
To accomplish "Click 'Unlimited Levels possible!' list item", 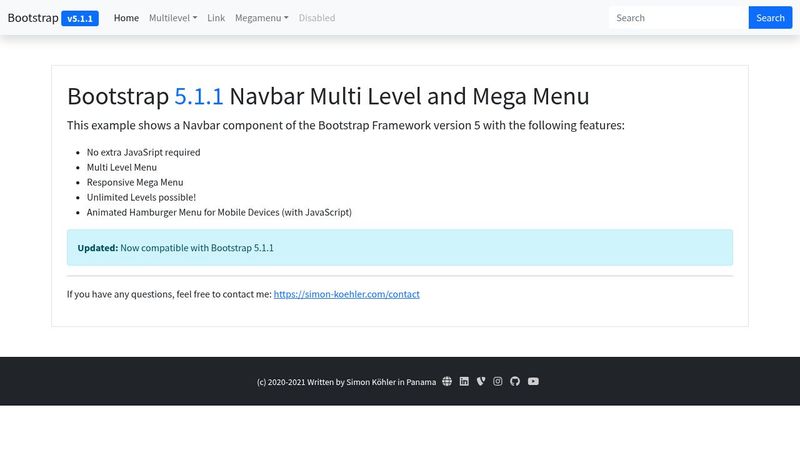I will (141, 197).
